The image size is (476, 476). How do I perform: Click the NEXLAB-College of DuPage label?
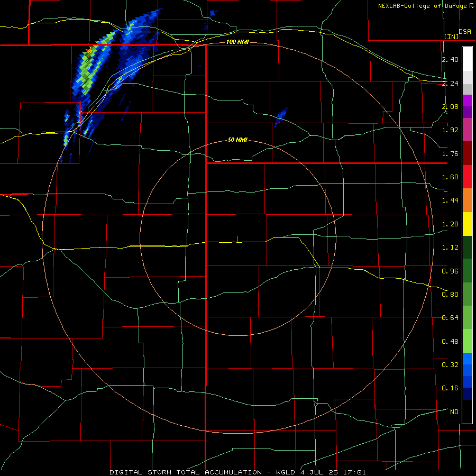pos(422,6)
